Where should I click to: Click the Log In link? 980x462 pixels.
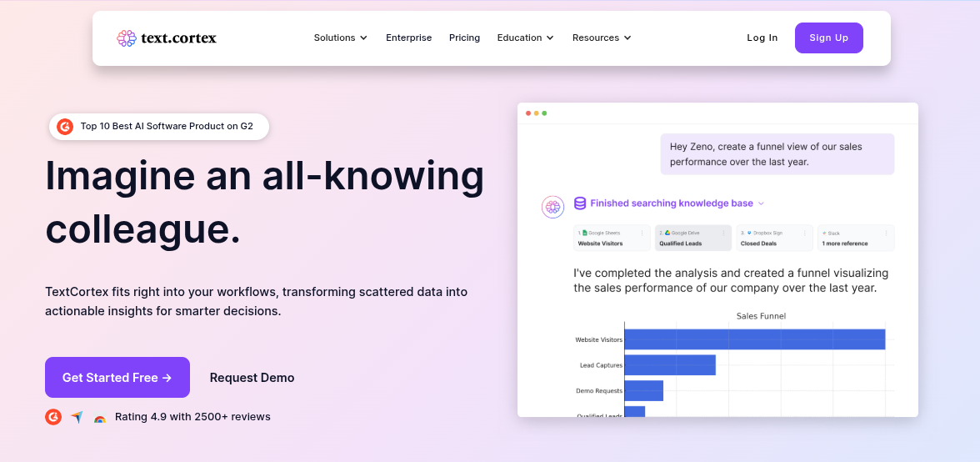point(762,38)
